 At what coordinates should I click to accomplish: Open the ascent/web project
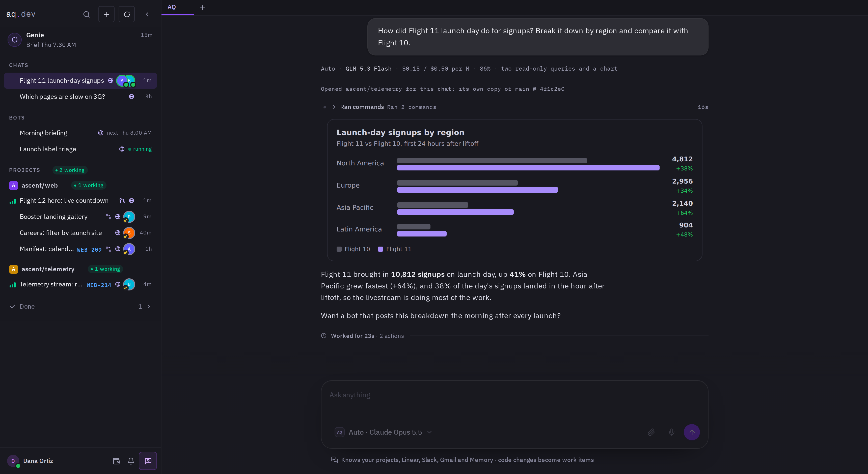point(39,186)
